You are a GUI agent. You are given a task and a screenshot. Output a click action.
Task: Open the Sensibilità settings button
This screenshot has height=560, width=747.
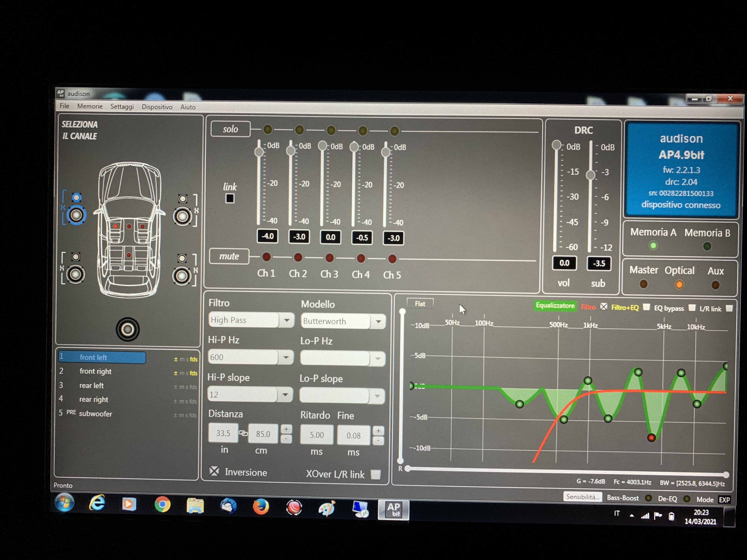click(x=583, y=496)
